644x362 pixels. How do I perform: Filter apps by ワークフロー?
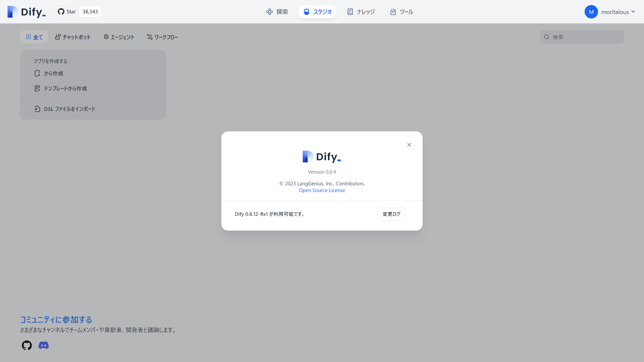[x=162, y=37]
